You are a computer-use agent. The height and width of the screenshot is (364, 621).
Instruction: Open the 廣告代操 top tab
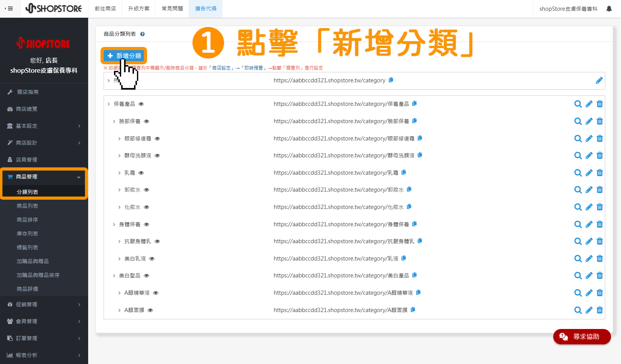(206, 8)
